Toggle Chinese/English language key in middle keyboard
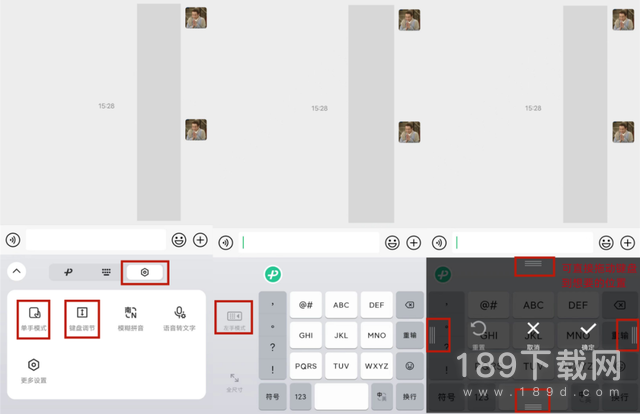Viewport: 640px width, 414px height. 382,396
